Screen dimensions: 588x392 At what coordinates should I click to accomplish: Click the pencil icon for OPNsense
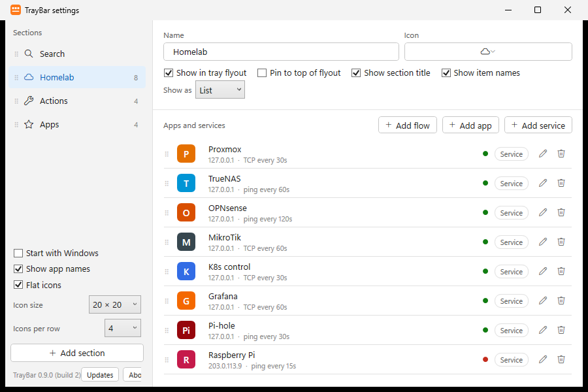click(x=543, y=213)
